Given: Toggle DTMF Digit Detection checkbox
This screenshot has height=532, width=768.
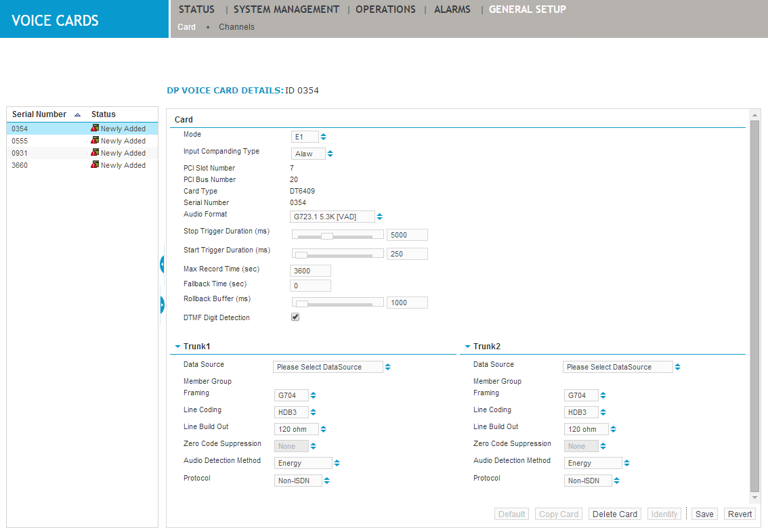Looking at the screenshot, I should point(295,317).
